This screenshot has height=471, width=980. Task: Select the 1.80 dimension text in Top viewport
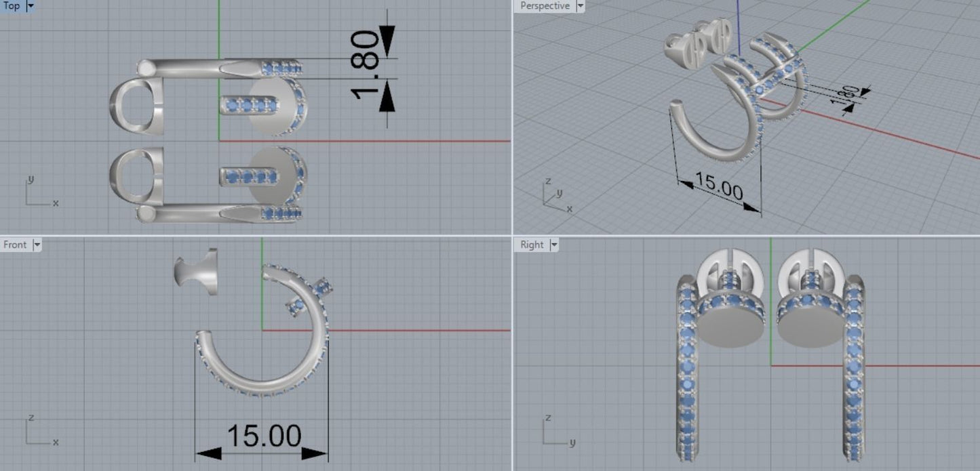[366, 64]
